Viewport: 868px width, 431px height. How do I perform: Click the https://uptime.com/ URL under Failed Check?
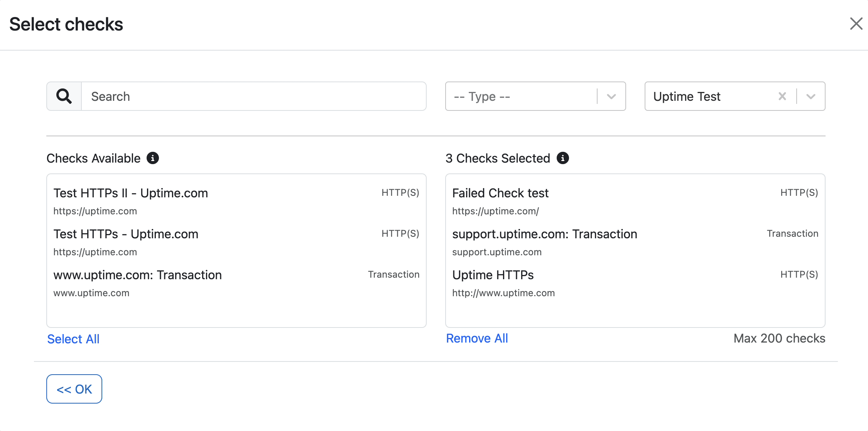pyautogui.click(x=495, y=211)
